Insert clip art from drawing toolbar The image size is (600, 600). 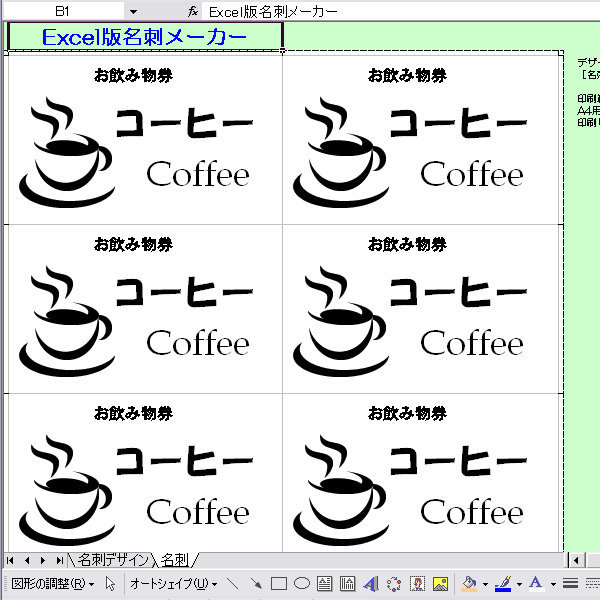click(x=417, y=583)
